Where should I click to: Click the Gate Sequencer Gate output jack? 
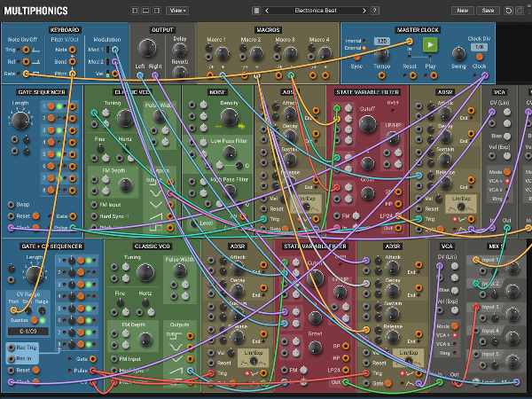point(73,216)
